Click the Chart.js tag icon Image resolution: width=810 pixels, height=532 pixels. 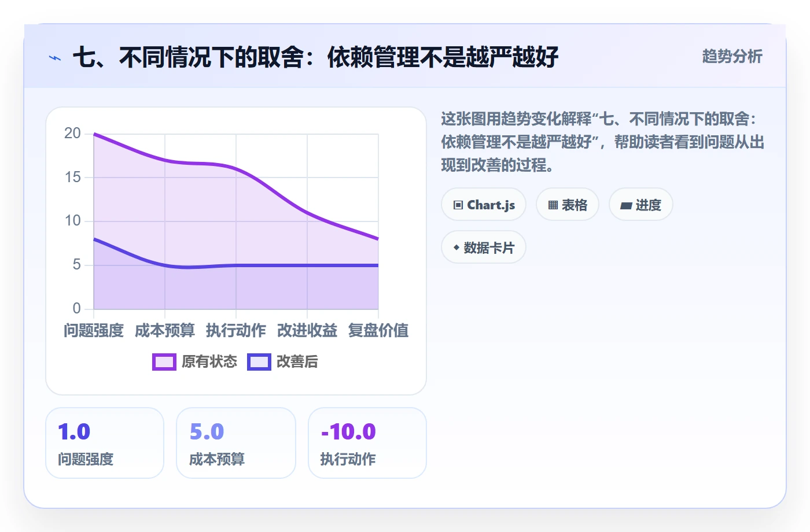pos(458,205)
